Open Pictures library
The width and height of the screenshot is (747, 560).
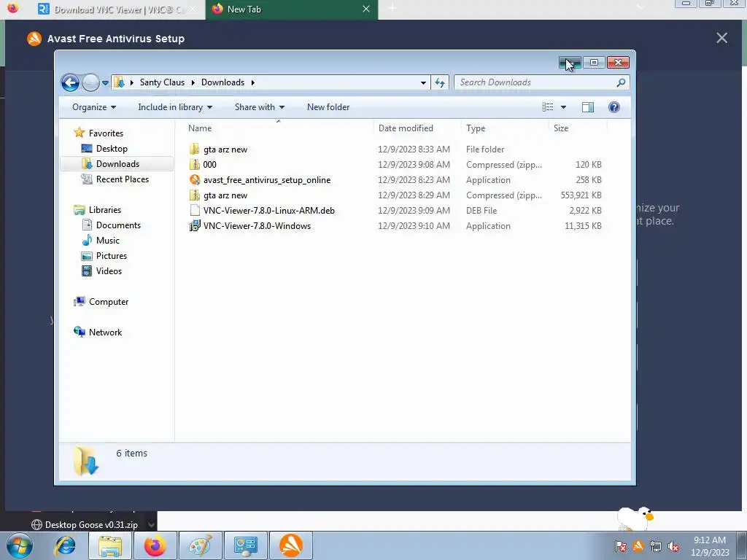112,256
